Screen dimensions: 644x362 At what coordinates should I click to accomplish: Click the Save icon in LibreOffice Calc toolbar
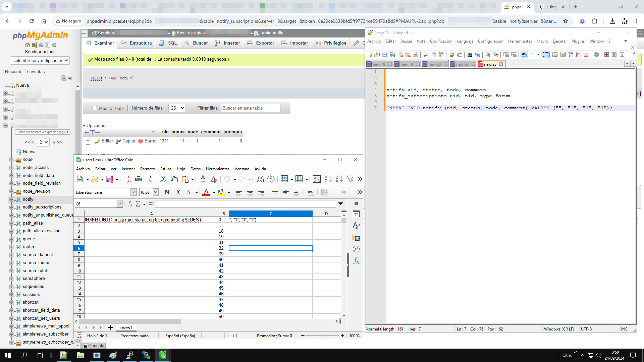click(x=109, y=179)
